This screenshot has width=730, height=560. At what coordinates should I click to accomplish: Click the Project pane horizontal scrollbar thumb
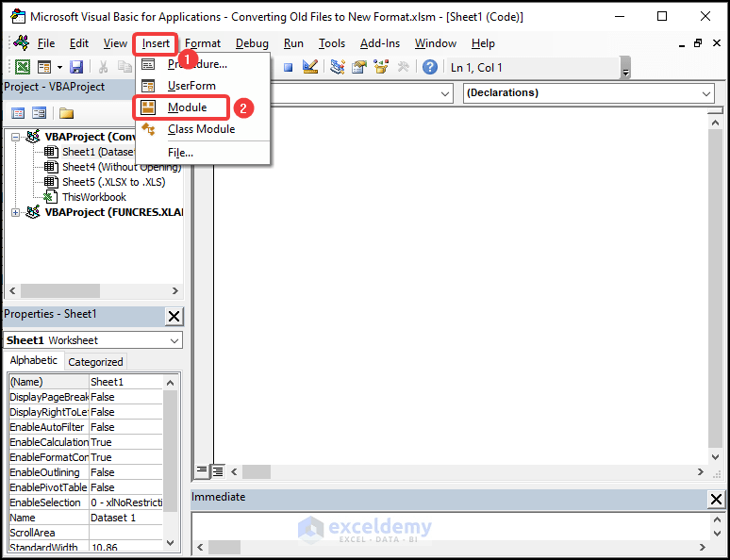pyautogui.click(x=60, y=290)
